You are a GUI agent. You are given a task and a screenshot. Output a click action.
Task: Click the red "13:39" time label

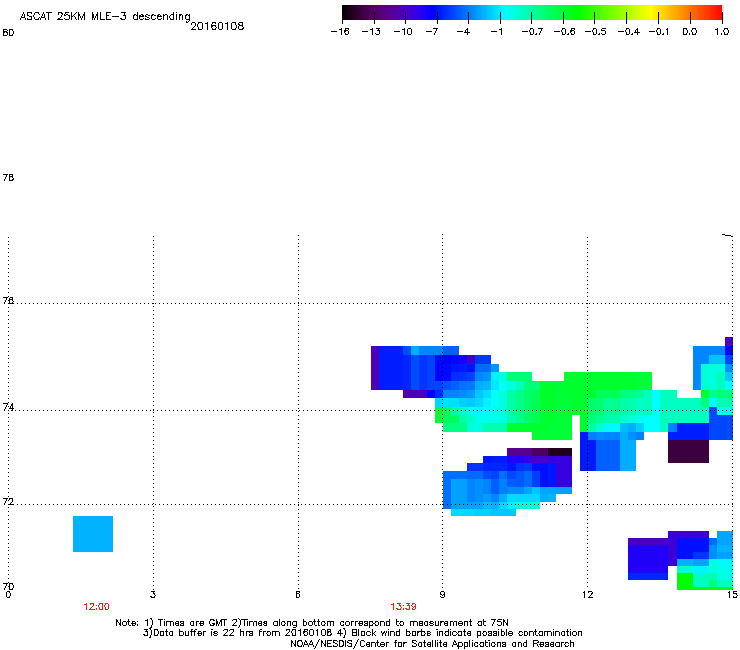[x=404, y=607]
